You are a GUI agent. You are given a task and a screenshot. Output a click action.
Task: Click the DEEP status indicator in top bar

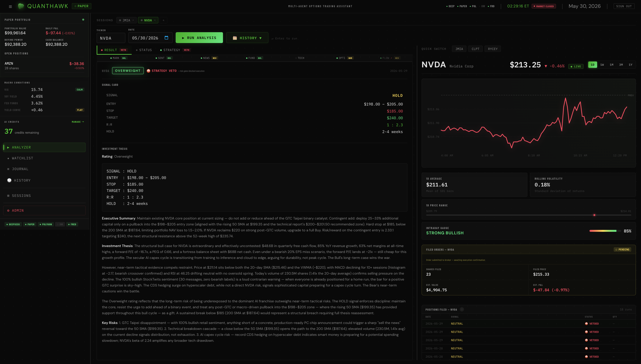450,6
